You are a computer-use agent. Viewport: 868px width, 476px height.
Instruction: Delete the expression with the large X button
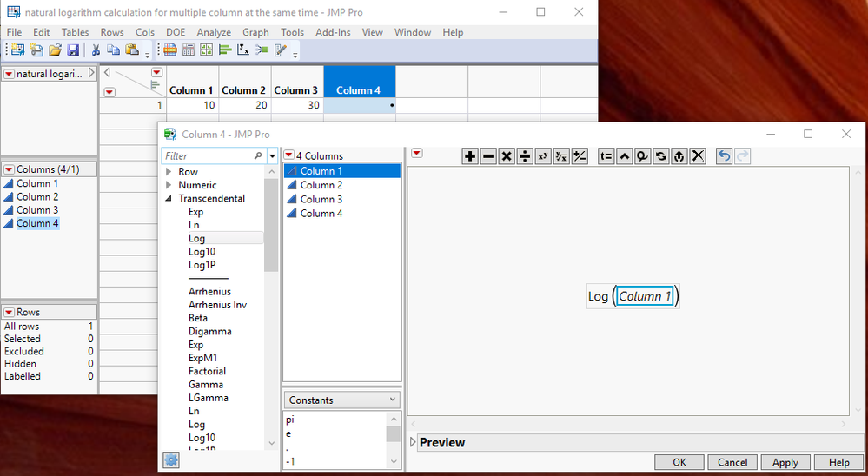click(698, 156)
